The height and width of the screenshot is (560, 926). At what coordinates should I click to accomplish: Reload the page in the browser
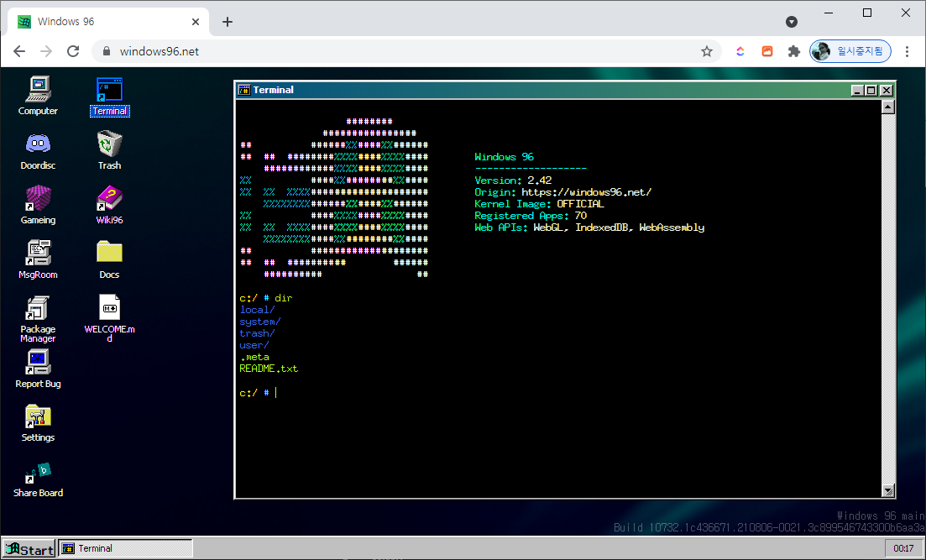point(73,51)
